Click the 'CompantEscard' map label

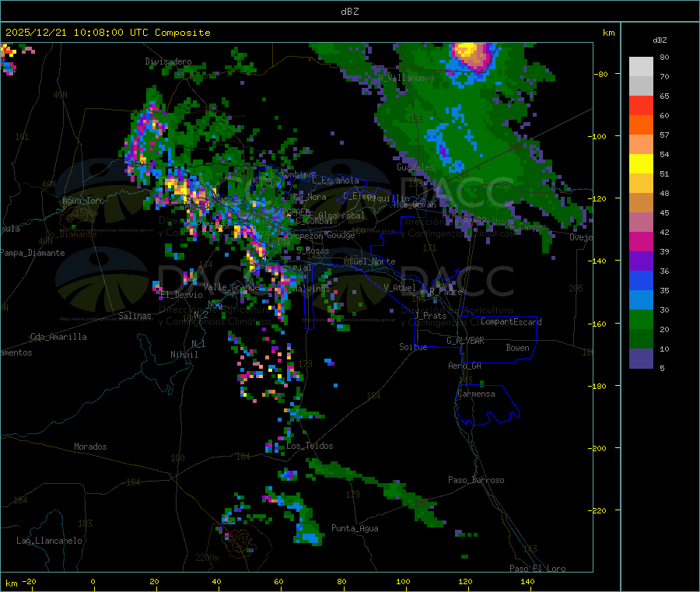coord(511,322)
